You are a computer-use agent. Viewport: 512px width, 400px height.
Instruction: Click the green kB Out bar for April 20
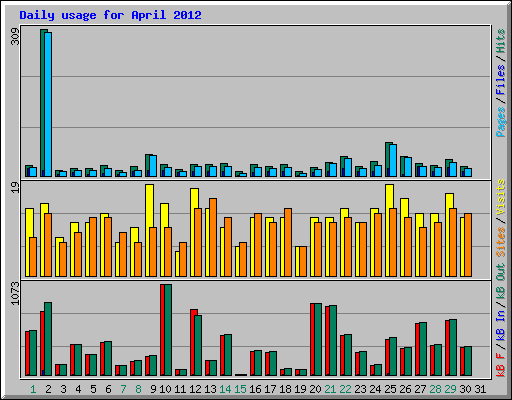pos(318,339)
